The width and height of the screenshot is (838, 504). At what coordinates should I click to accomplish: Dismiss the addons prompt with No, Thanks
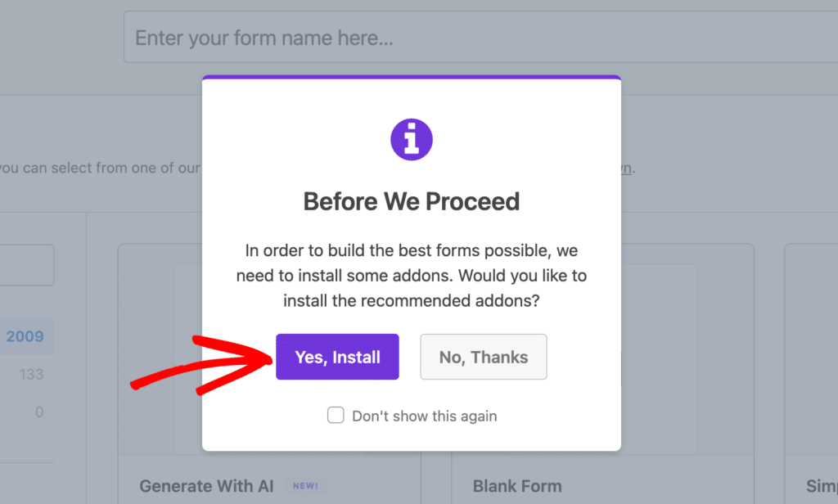pyautogui.click(x=483, y=357)
